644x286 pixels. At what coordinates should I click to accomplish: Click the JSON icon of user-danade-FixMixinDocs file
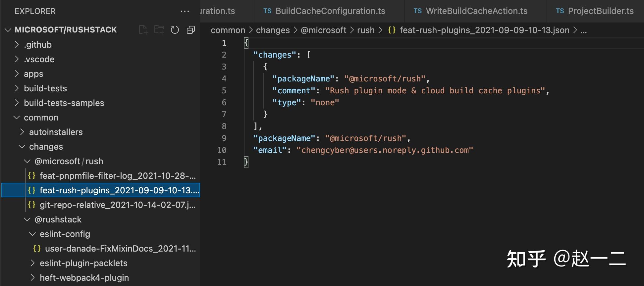click(37, 249)
